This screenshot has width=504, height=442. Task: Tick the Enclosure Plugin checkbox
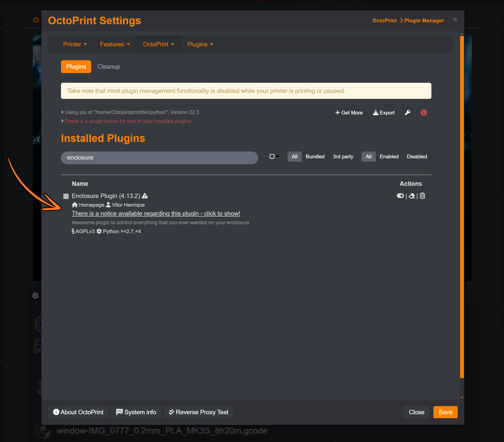pos(66,196)
